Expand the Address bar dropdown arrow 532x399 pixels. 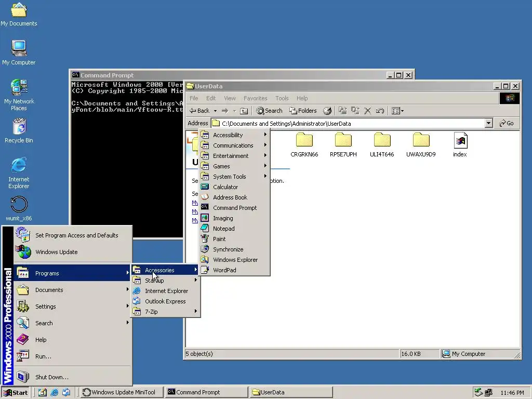click(488, 123)
